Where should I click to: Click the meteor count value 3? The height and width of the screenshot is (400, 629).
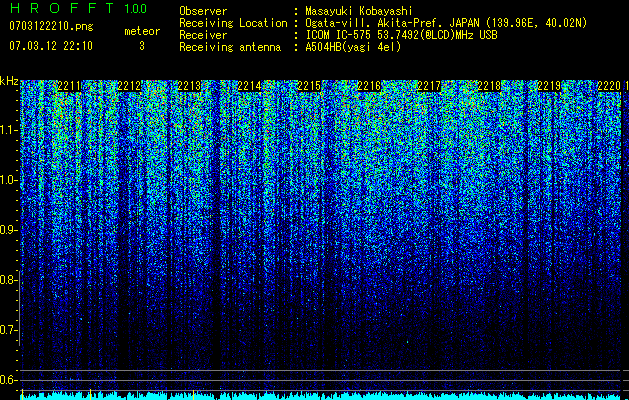point(142,46)
